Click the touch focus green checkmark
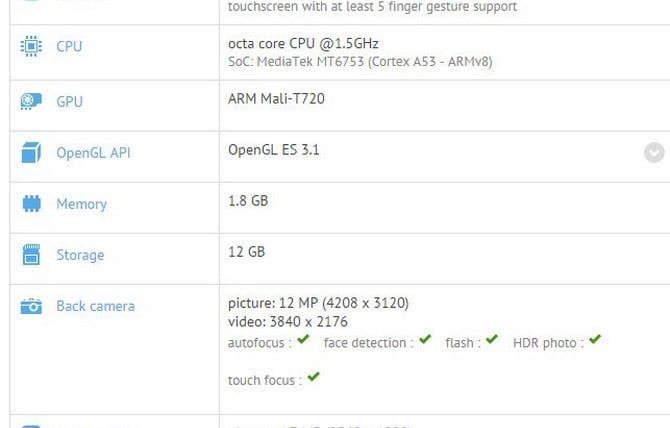The height and width of the screenshot is (428, 670). 314,377
